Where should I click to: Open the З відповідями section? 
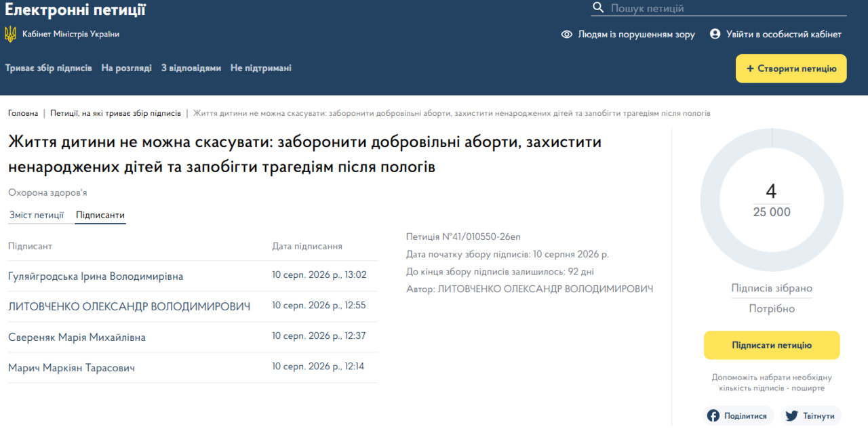(x=191, y=68)
